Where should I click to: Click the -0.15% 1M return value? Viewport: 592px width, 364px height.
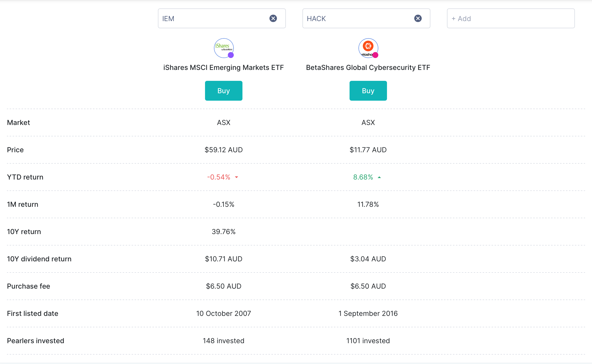[x=224, y=204]
